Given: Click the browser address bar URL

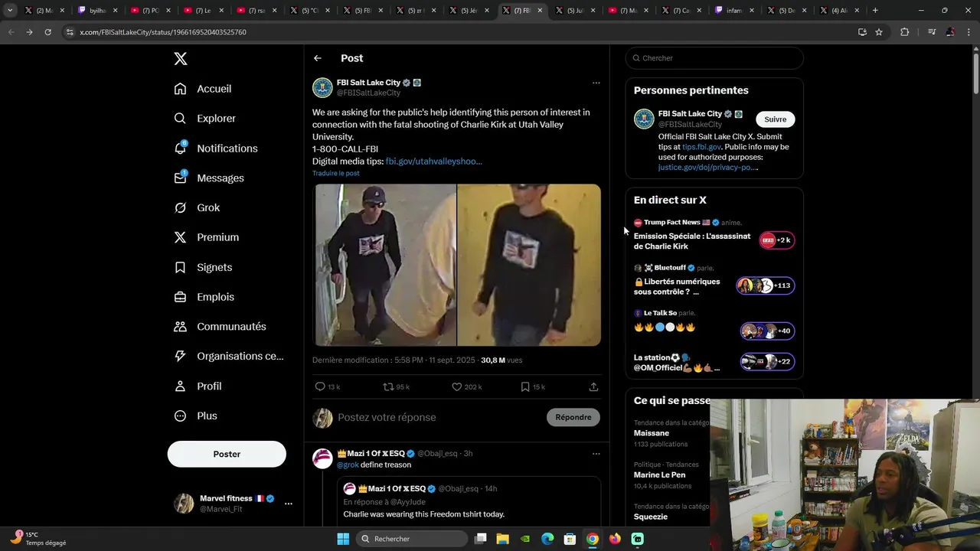Looking at the screenshot, I should [163, 32].
